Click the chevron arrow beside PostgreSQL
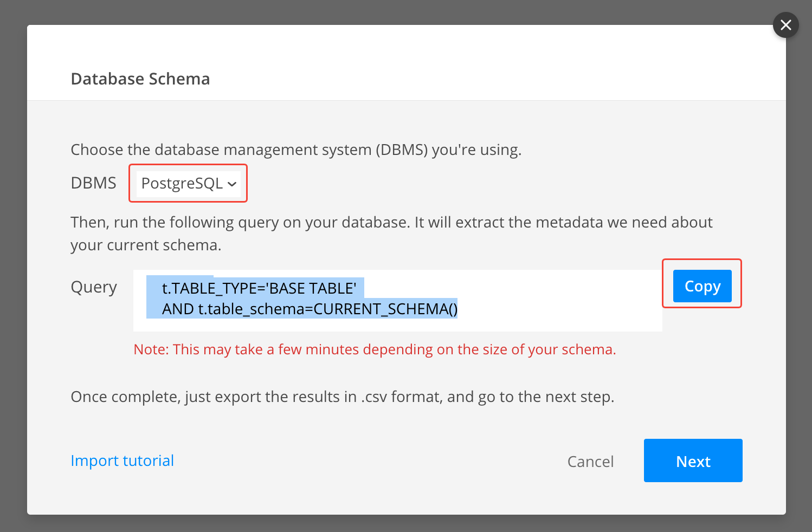Screen dimensions: 812x532 coord(232,184)
